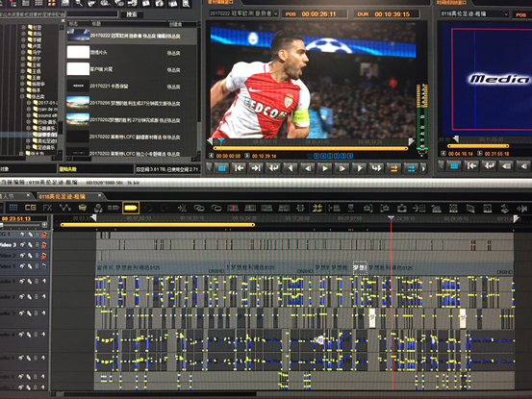Toggle the red speaker on Video 3 track
The height and width of the screenshot is (399, 532).
tap(43, 245)
